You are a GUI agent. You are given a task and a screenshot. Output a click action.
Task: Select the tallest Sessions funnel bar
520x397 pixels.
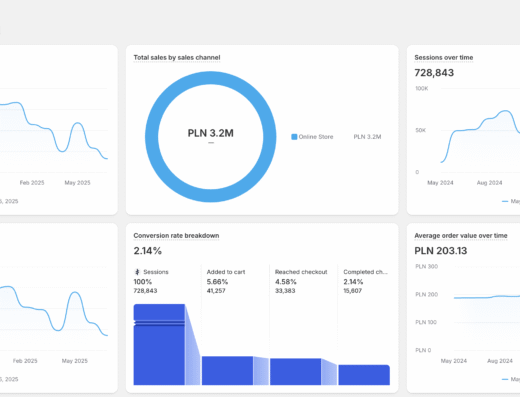pyautogui.click(x=159, y=344)
